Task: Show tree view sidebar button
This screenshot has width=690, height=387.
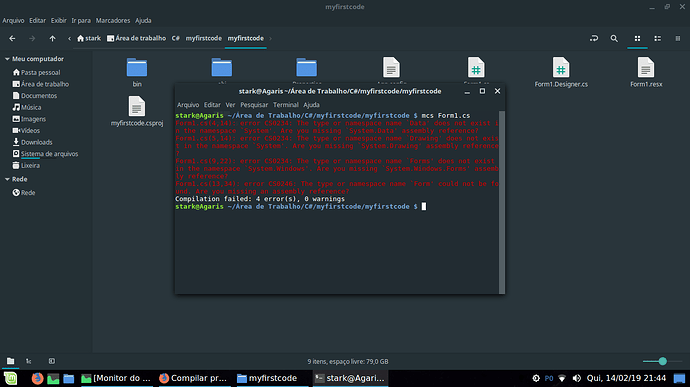Action: click(29, 361)
